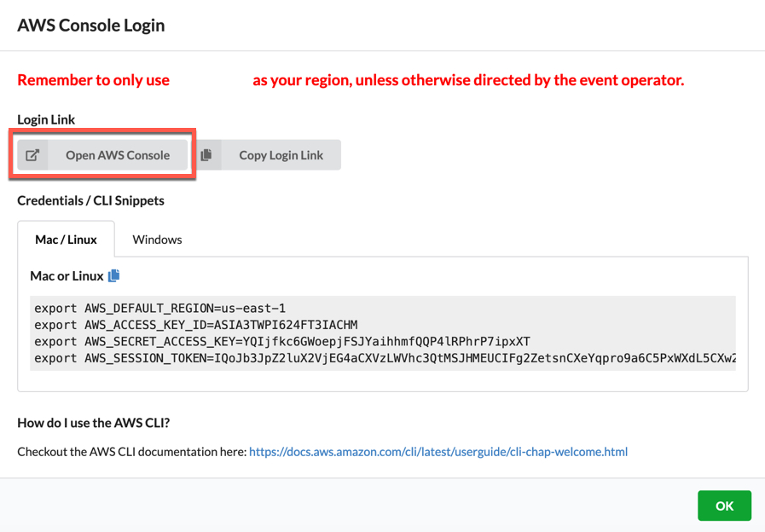Click the external-link icon on Open AWS Console
Screen dimensions: 765x532
point(32,155)
